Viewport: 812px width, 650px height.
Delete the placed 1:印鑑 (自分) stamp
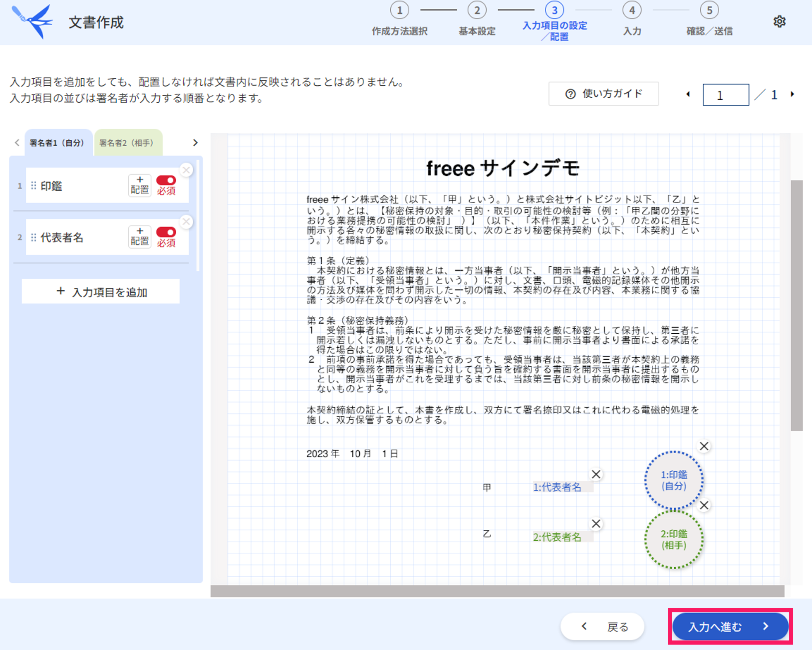point(704,446)
